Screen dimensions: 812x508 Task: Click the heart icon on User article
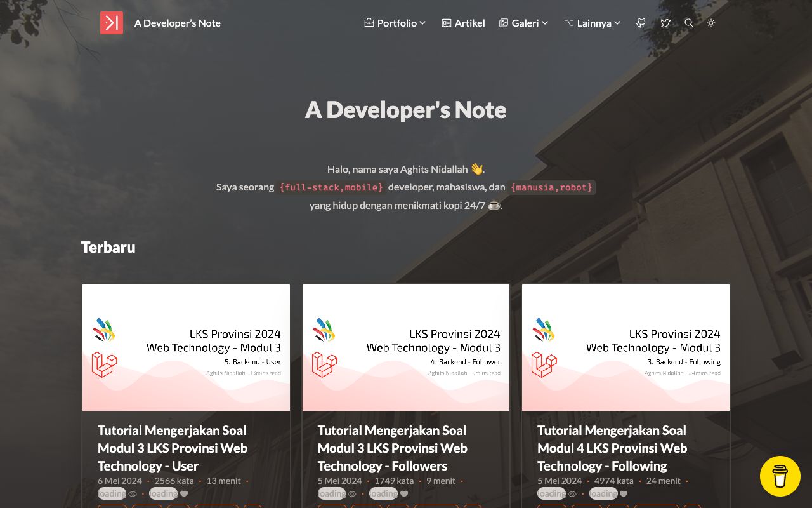(x=184, y=493)
